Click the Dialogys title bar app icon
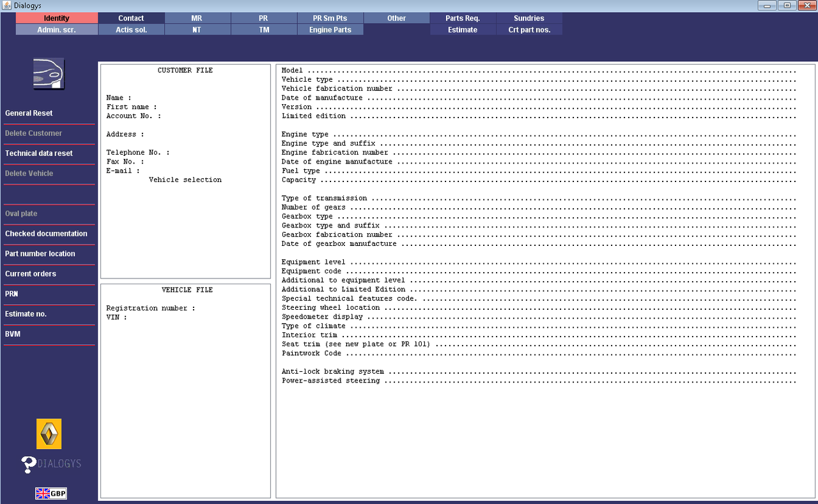This screenshot has height=504, width=818. [6, 5]
